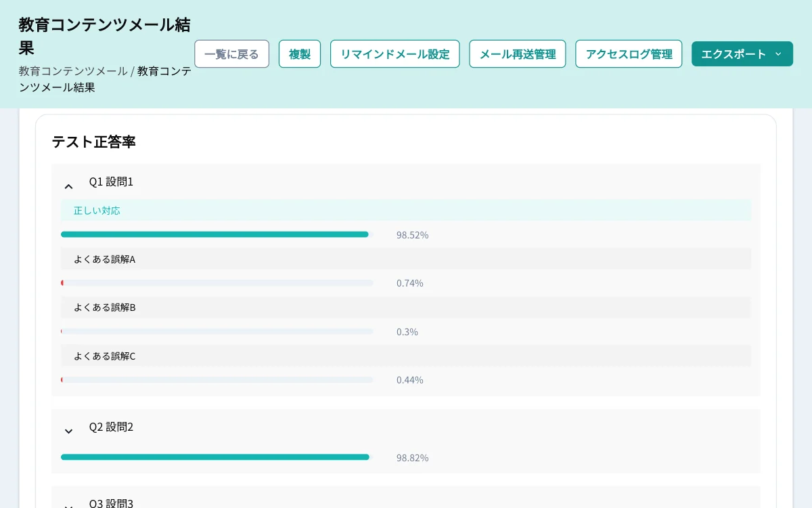
Task: Collapse Q1 設問1 with chevron
Action: coord(68,186)
